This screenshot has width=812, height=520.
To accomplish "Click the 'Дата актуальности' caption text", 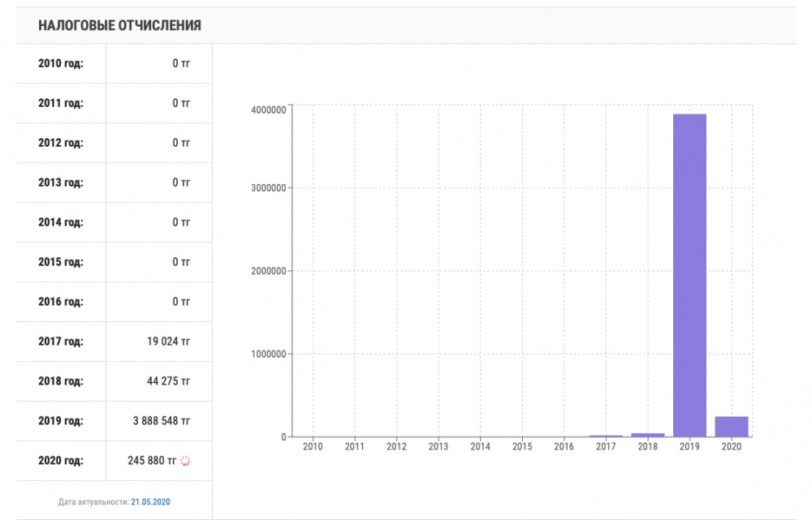I will click(94, 502).
